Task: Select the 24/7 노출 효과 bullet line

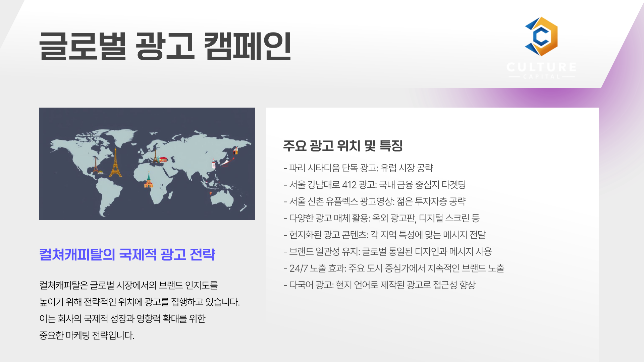Action: [394, 268]
